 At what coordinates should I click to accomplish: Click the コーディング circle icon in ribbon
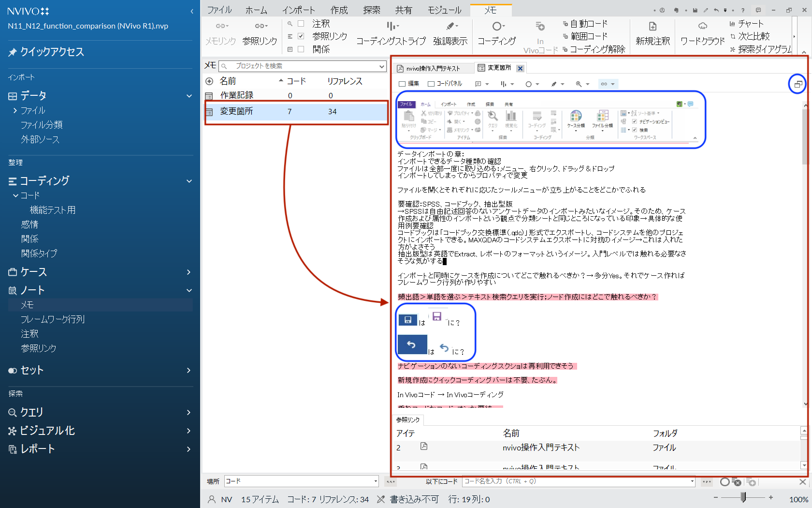497,27
